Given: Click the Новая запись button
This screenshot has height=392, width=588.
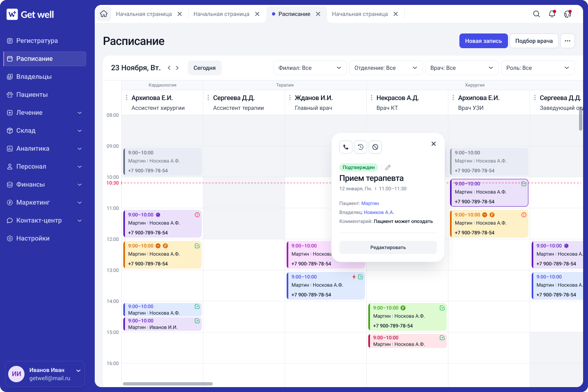Looking at the screenshot, I should (x=483, y=41).
